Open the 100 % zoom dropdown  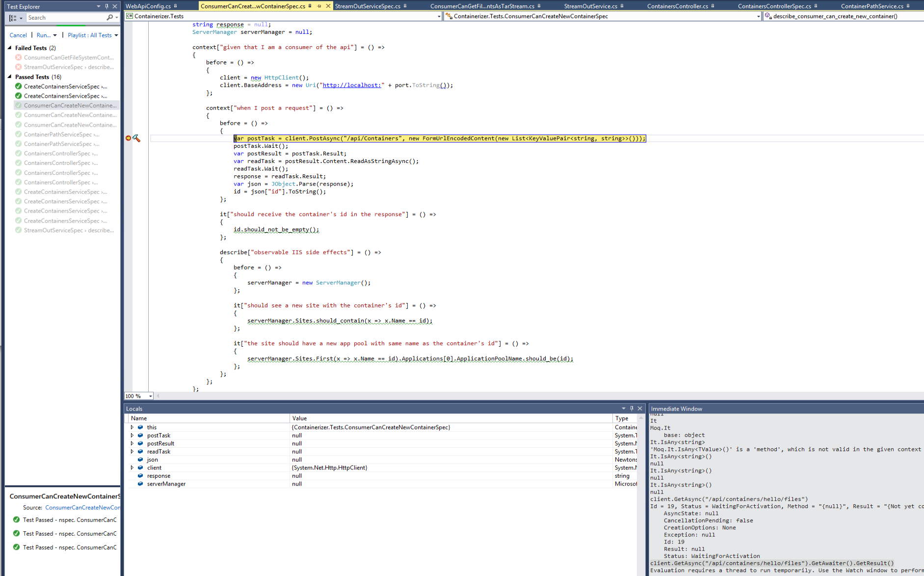pos(150,396)
